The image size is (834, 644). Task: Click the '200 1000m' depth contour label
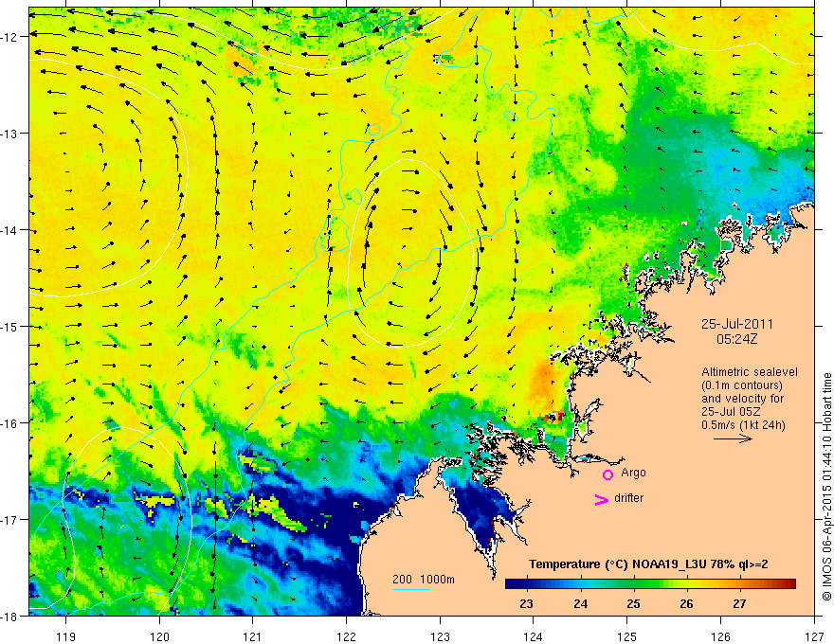pos(424,580)
